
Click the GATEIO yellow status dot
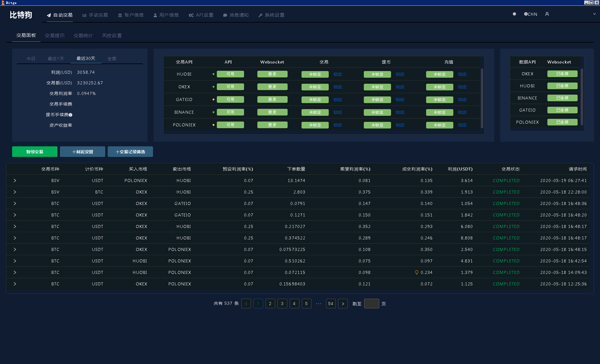point(214,99)
